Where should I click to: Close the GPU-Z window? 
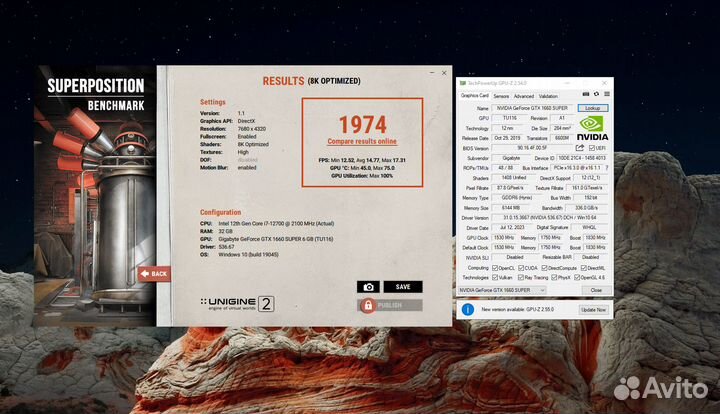pos(604,83)
